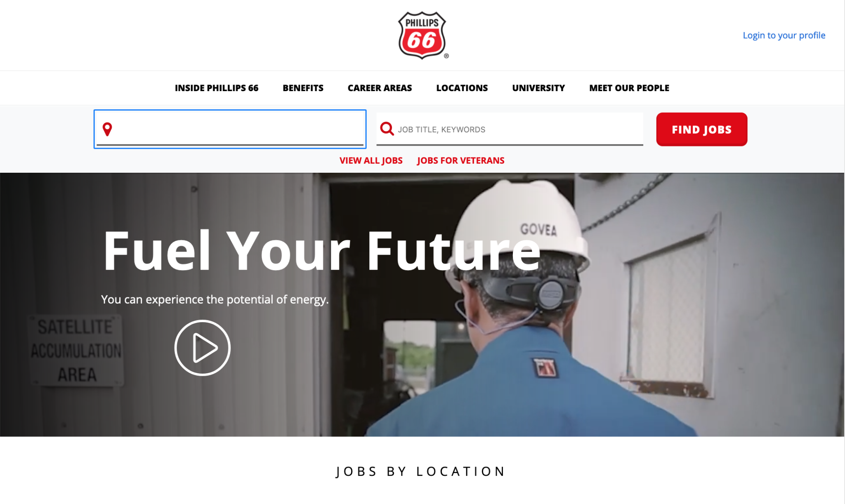The width and height of the screenshot is (845, 504).
Task: Click the Login to your profile link
Action: coord(784,35)
